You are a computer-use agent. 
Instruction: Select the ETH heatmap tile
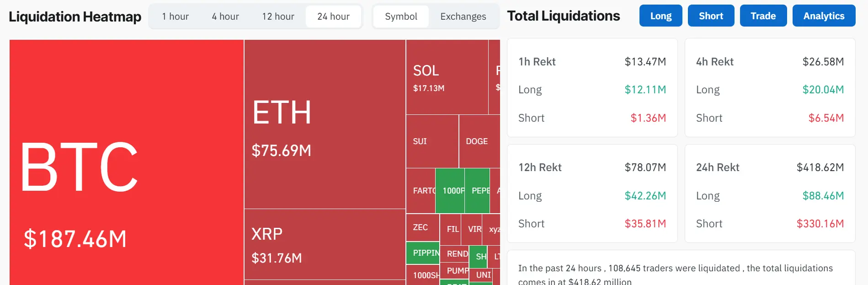325,124
